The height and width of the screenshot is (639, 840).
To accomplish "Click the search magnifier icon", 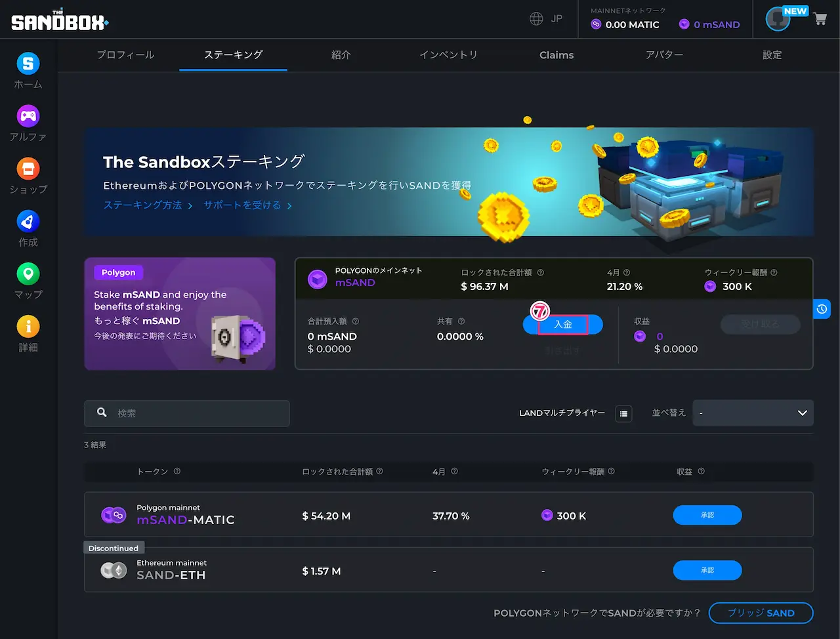I will (x=102, y=412).
